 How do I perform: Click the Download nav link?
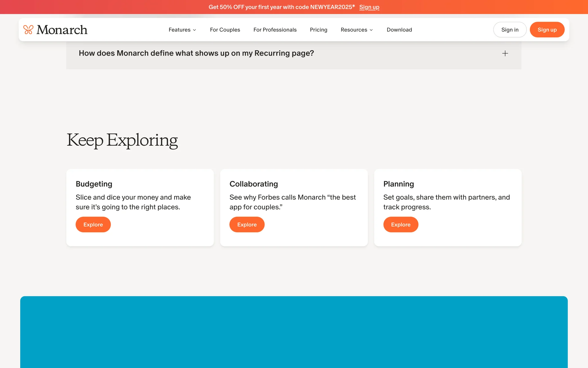click(399, 30)
